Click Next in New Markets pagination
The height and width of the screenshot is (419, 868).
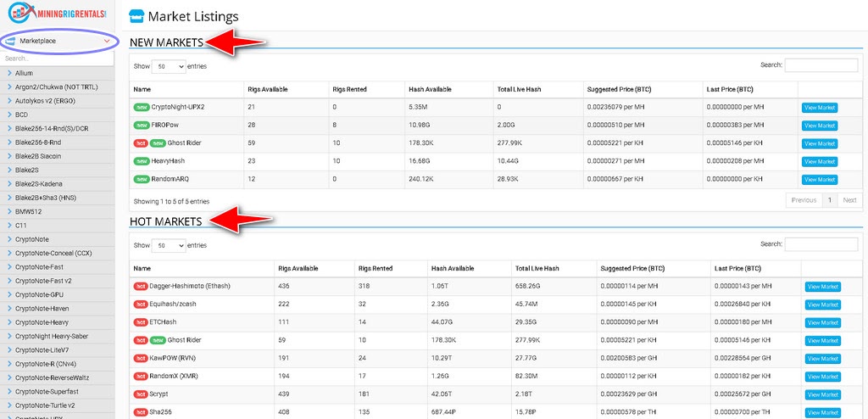click(x=849, y=201)
